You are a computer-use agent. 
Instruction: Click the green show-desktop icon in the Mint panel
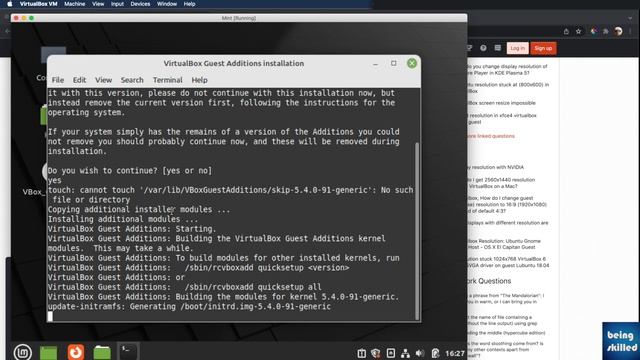click(x=49, y=353)
